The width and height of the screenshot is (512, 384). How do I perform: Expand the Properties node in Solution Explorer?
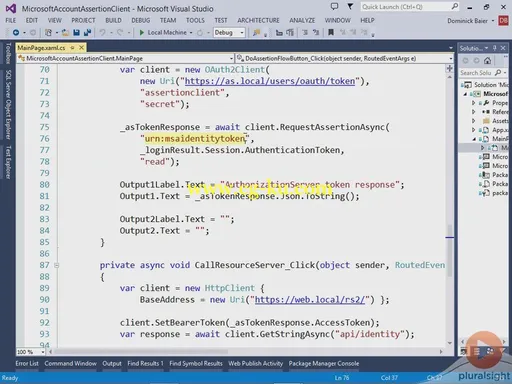[x=473, y=103]
